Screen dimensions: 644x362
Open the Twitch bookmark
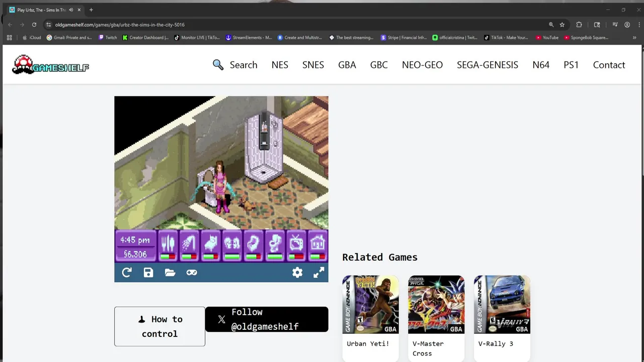(x=108, y=38)
